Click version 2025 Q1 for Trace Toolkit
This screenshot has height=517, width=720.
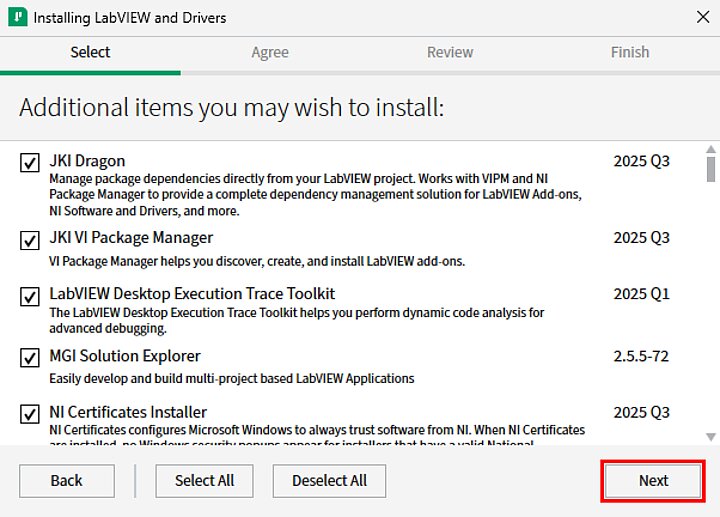641,294
